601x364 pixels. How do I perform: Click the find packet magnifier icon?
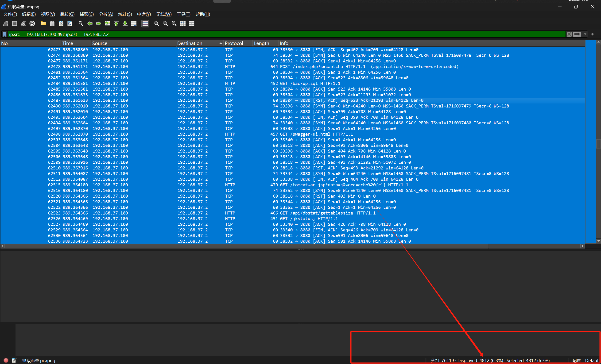[81, 23]
